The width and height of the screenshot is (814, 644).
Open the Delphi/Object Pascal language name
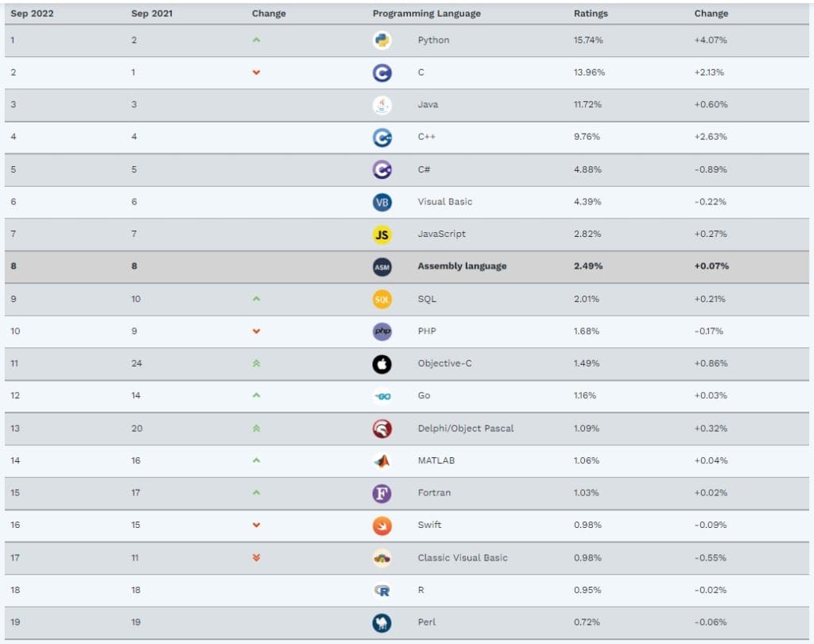465,429
